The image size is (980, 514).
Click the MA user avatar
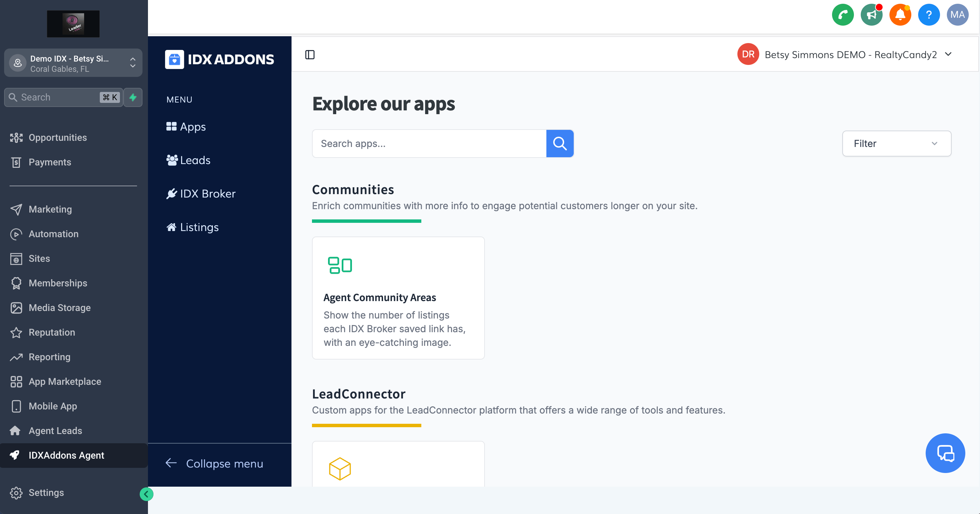957,15
